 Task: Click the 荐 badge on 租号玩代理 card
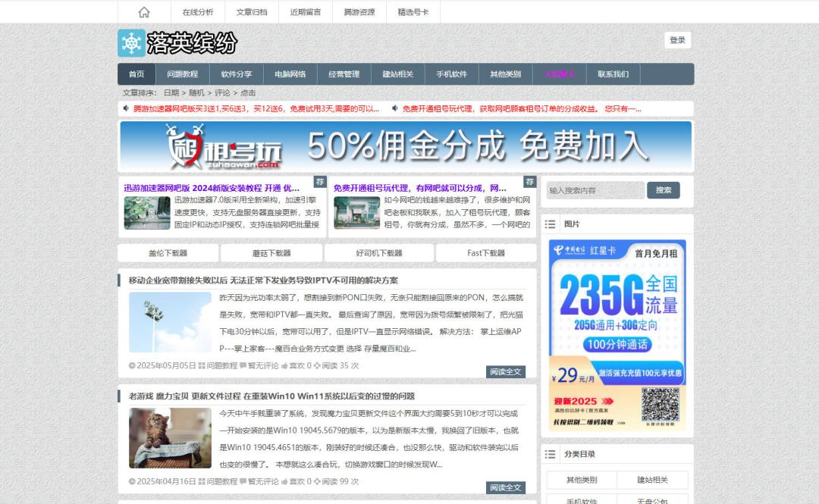tap(529, 181)
